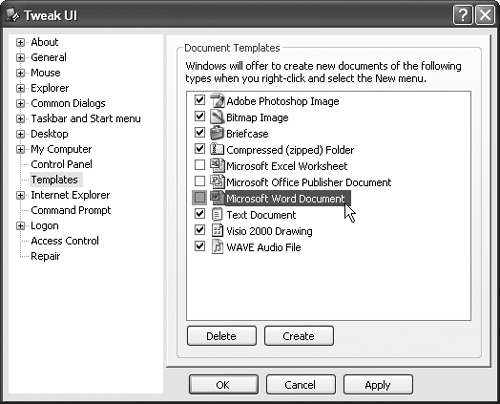Screen dimensions: 500x404
Task: Expand the Taskbar and Start menu node
Action: coord(20,119)
